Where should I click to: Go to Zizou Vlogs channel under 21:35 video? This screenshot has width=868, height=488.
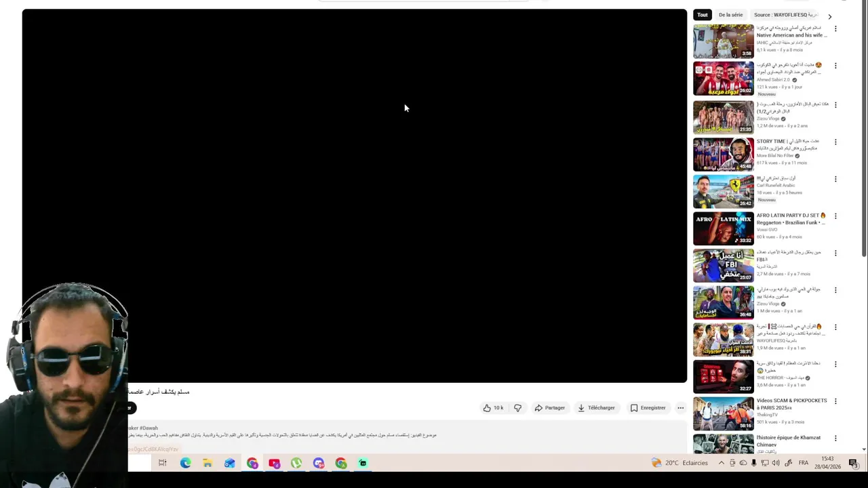click(x=768, y=119)
